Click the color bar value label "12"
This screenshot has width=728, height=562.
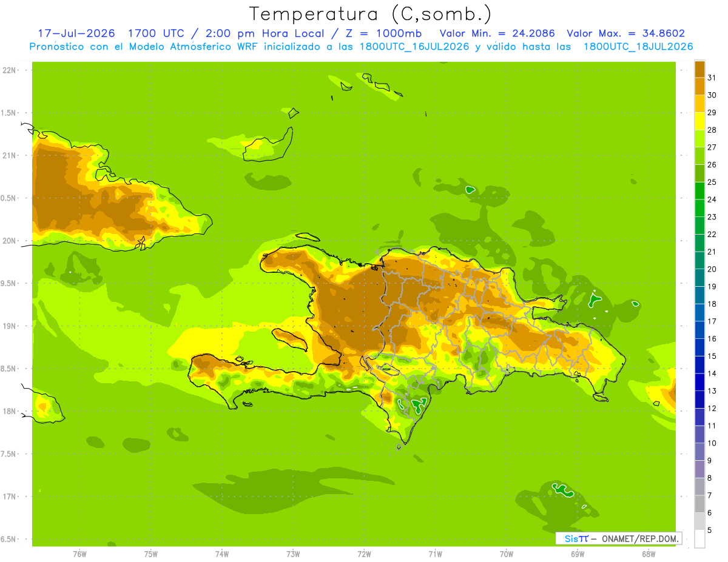point(712,409)
